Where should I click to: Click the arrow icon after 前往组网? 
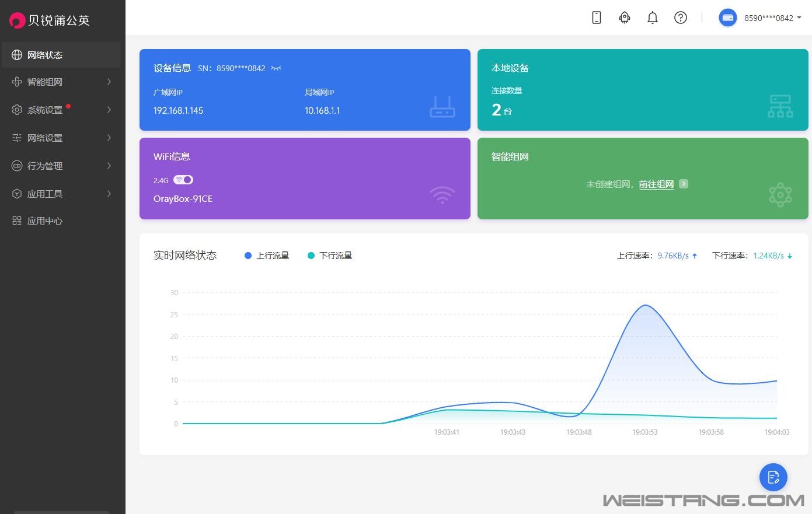point(684,184)
